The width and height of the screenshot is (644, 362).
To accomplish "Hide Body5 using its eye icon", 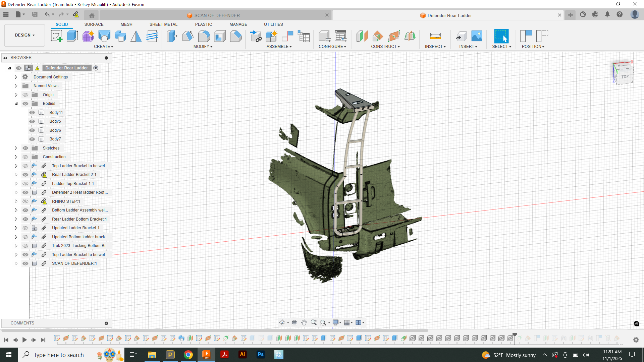I will [32, 121].
